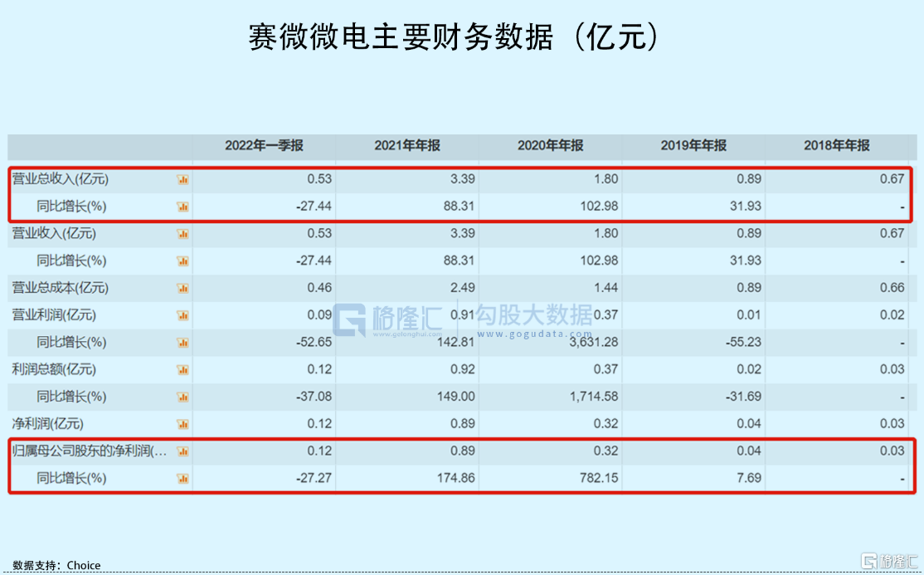Select cell value 7.69
Image resolution: width=924 pixels, height=575 pixels.
click(x=749, y=478)
